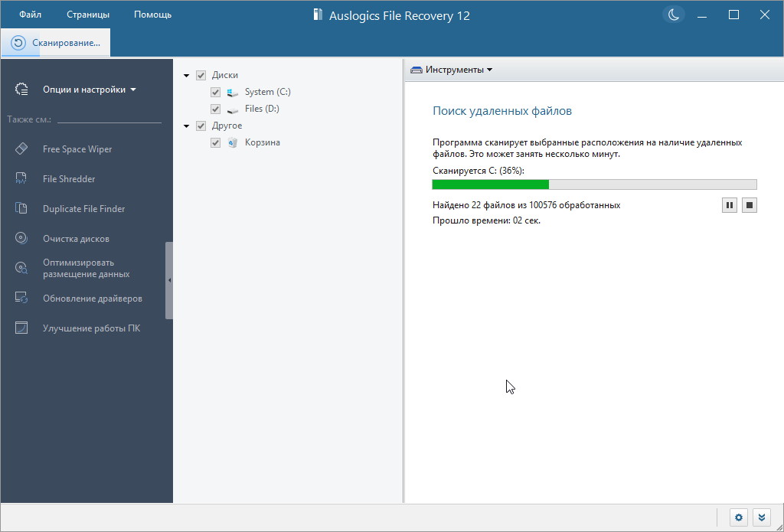Pause the scan
This screenshot has width=784, height=532.
click(x=730, y=205)
